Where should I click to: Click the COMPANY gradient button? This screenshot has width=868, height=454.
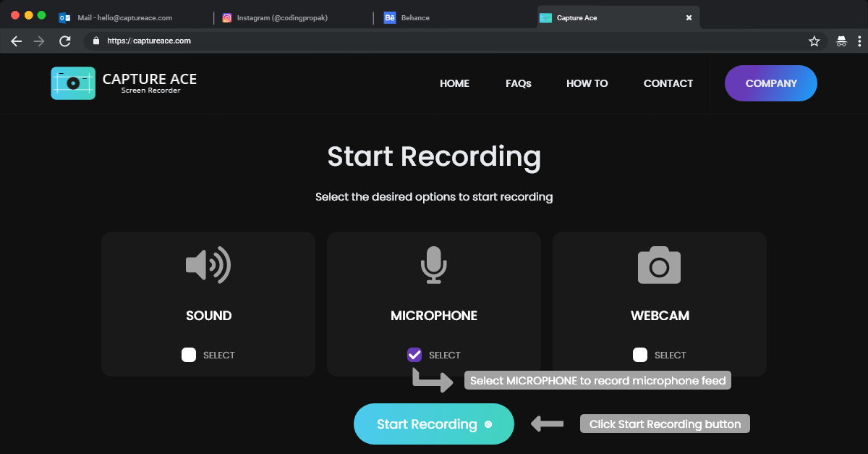point(771,83)
